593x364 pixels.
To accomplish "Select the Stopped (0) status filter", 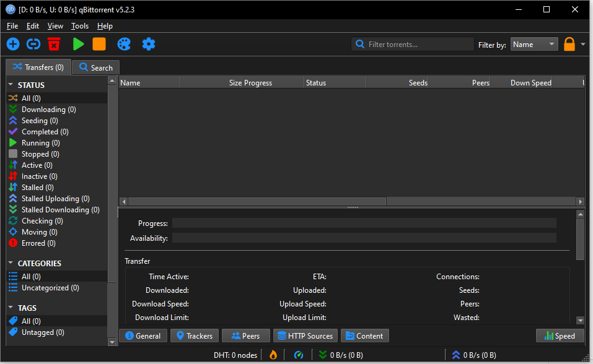I will point(57,154).
